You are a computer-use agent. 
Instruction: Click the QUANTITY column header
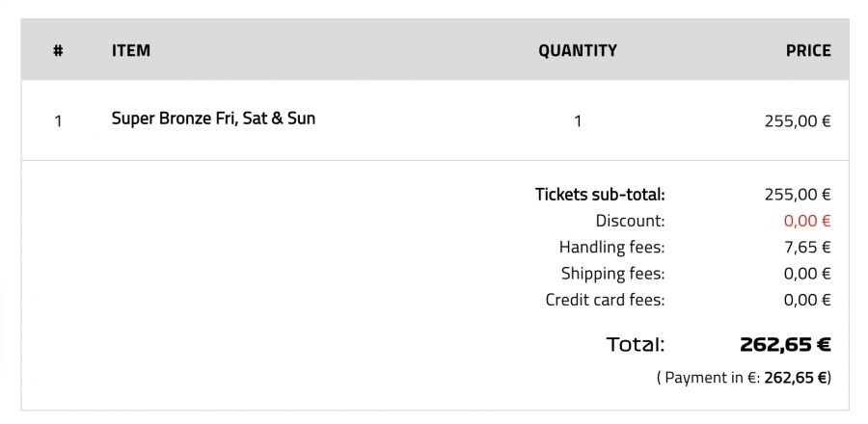click(x=577, y=51)
